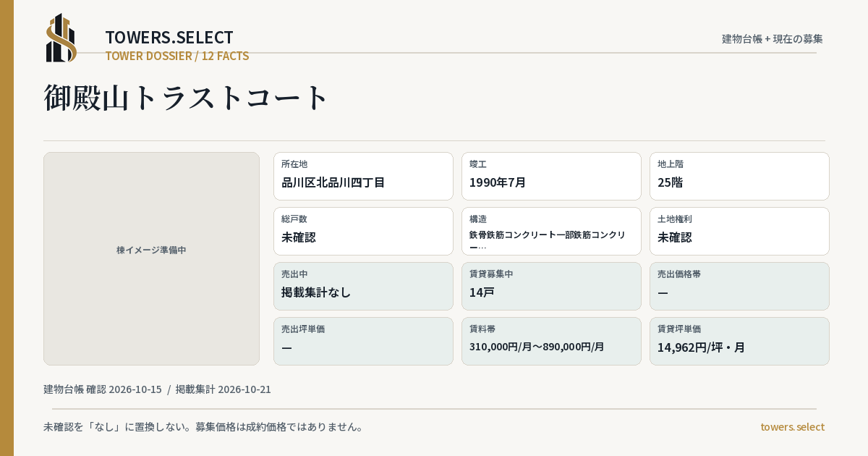Select the 賃貸坪単価 card showing 14,962円/坪・月
868x456 pixels.
[x=739, y=341]
